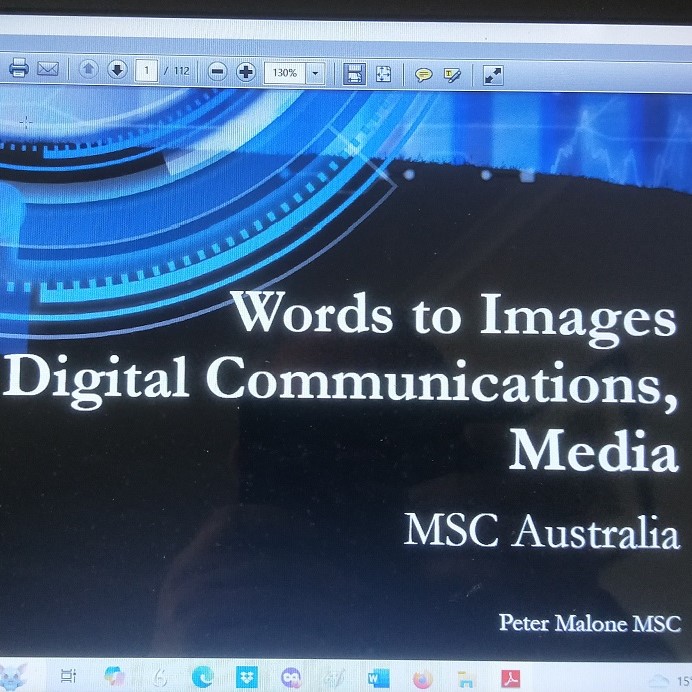
Task: Launch Copilot from the taskbar
Action: click(x=114, y=676)
